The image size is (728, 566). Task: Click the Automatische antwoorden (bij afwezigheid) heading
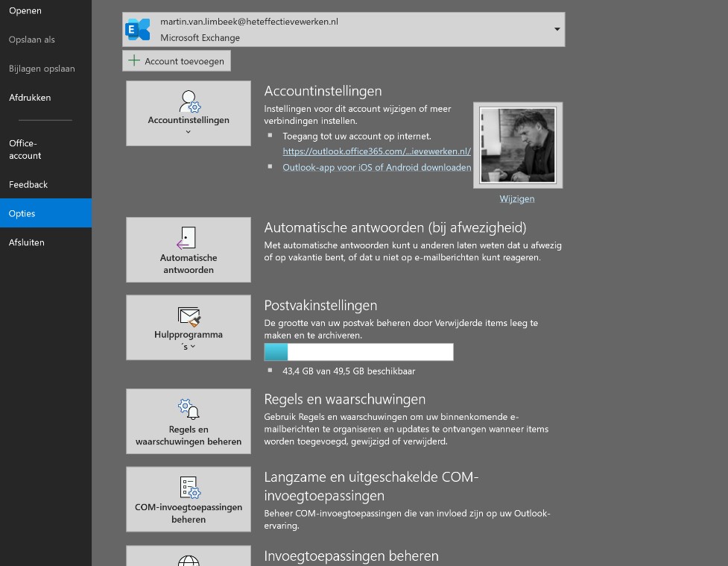click(395, 227)
